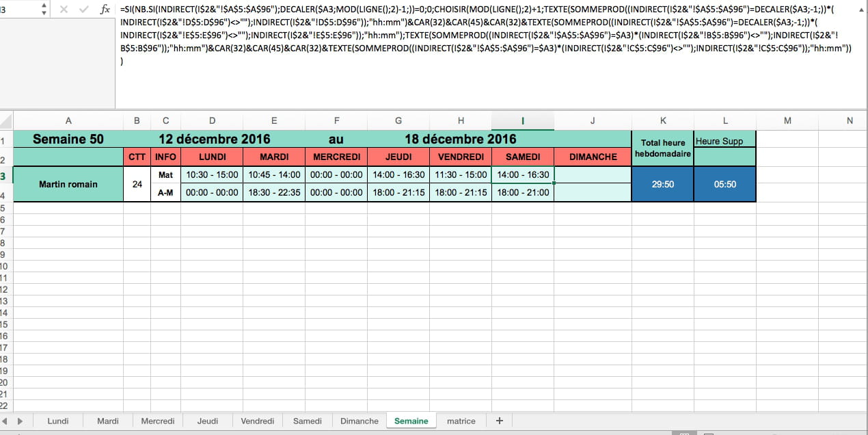
Task: Select column C header
Action: click(166, 121)
